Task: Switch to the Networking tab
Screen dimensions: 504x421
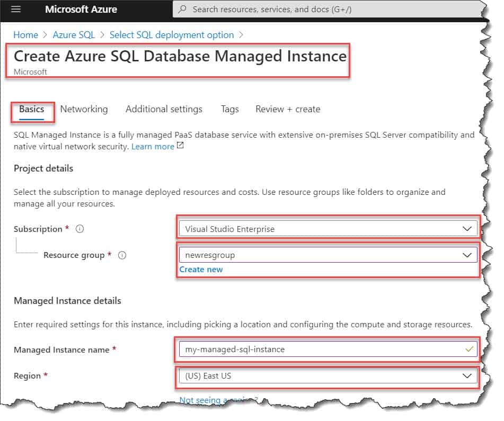Action: point(84,110)
